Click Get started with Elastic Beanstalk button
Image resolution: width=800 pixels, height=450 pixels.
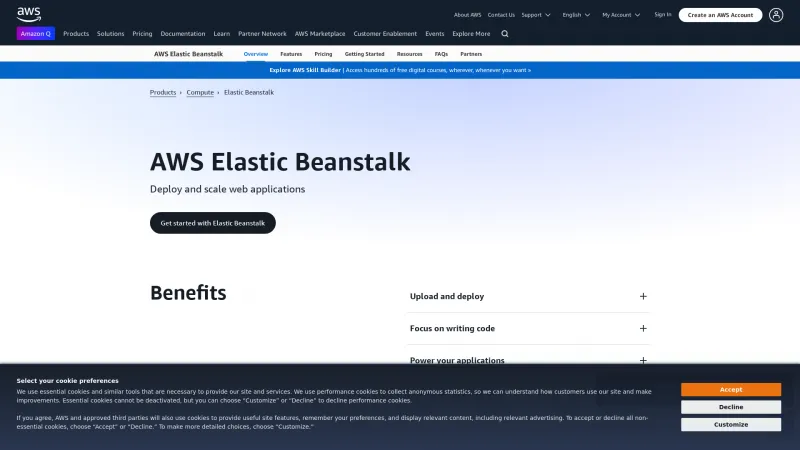tap(213, 223)
